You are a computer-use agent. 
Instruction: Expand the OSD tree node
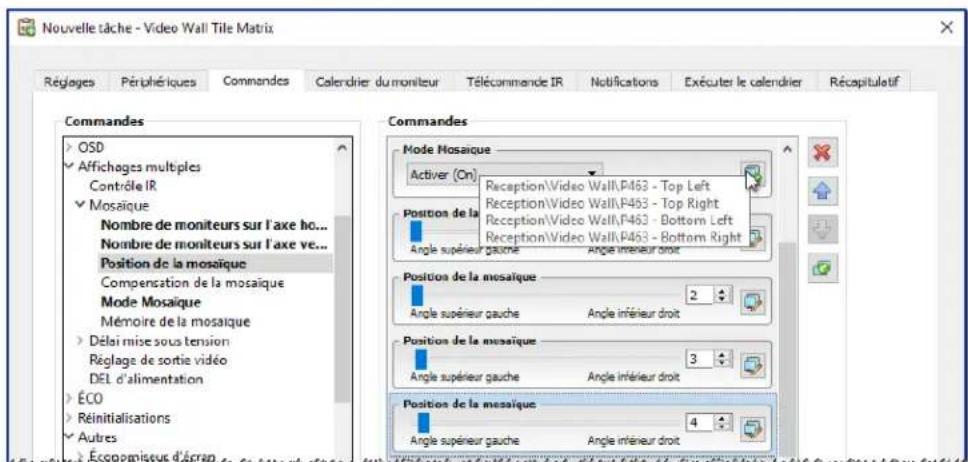pos(69,148)
